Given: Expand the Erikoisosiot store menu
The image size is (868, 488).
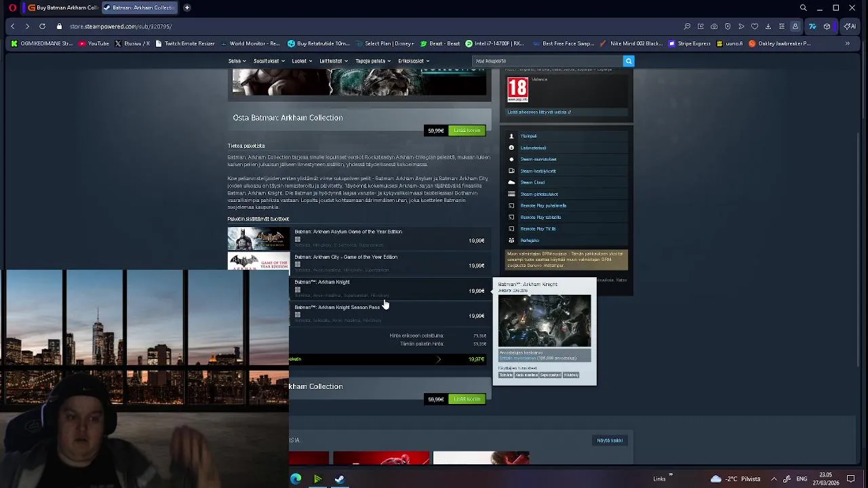Looking at the screenshot, I should coord(414,61).
